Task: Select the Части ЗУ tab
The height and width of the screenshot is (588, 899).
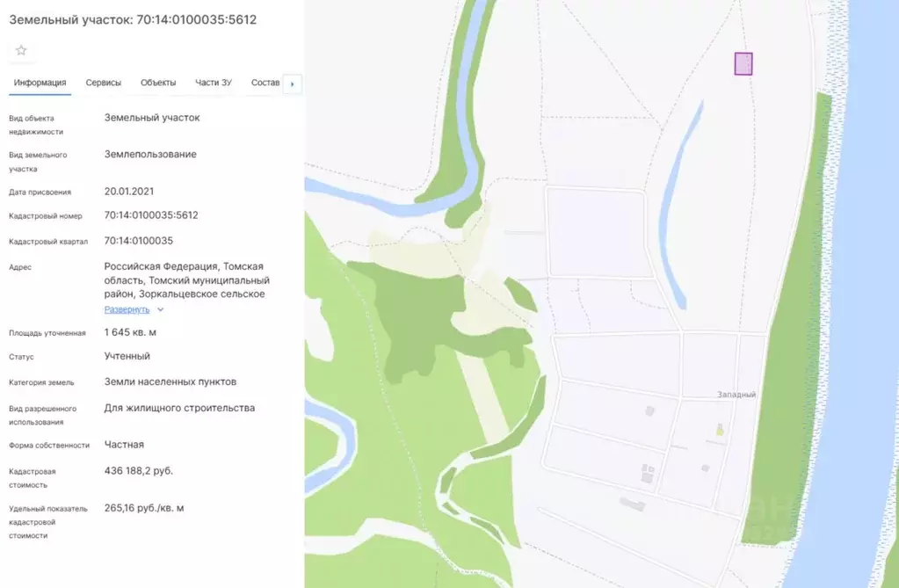Action: (x=214, y=83)
